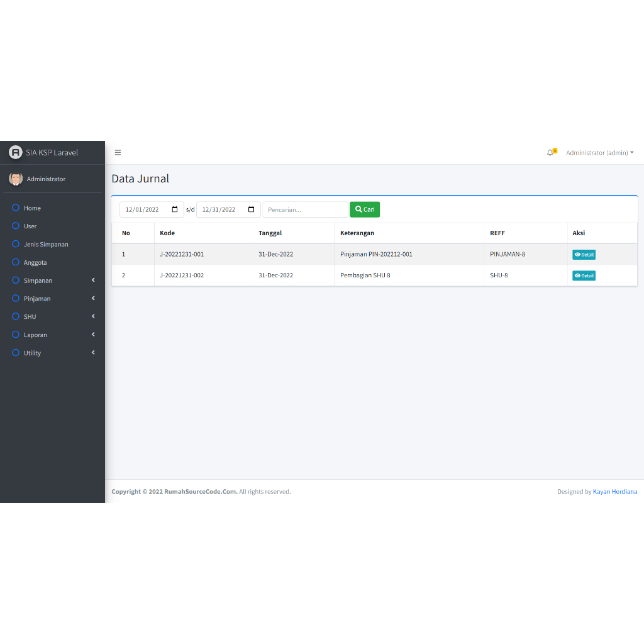Expand the Pinjaman sidebar menu
This screenshot has height=644, width=644.
coord(52,299)
